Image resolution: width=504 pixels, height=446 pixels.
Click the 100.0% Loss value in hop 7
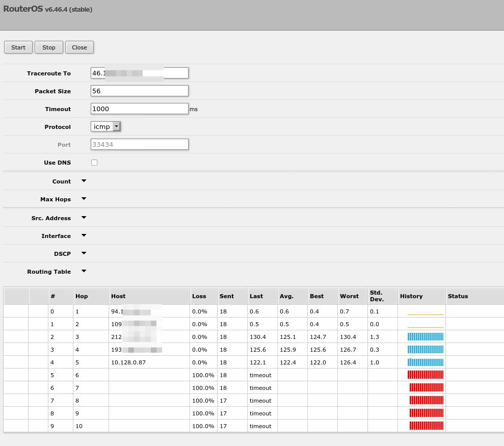(x=203, y=388)
